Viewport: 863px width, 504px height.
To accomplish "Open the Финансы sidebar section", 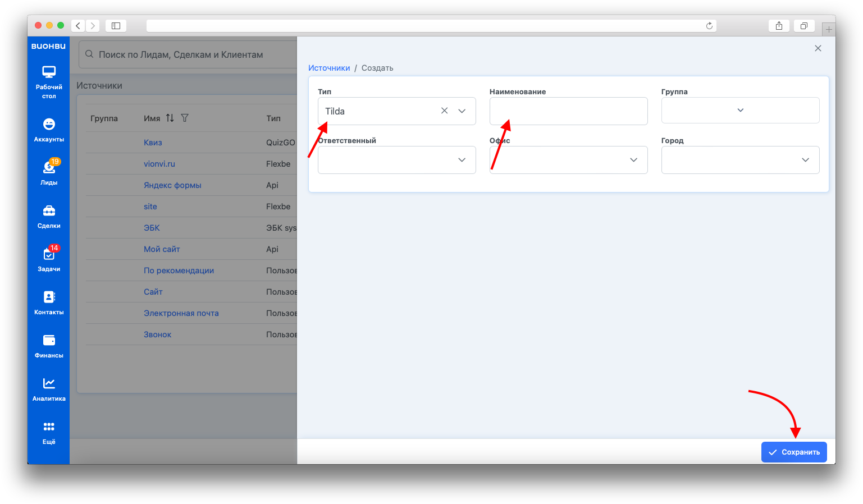I will pyautogui.click(x=49, y=346).
